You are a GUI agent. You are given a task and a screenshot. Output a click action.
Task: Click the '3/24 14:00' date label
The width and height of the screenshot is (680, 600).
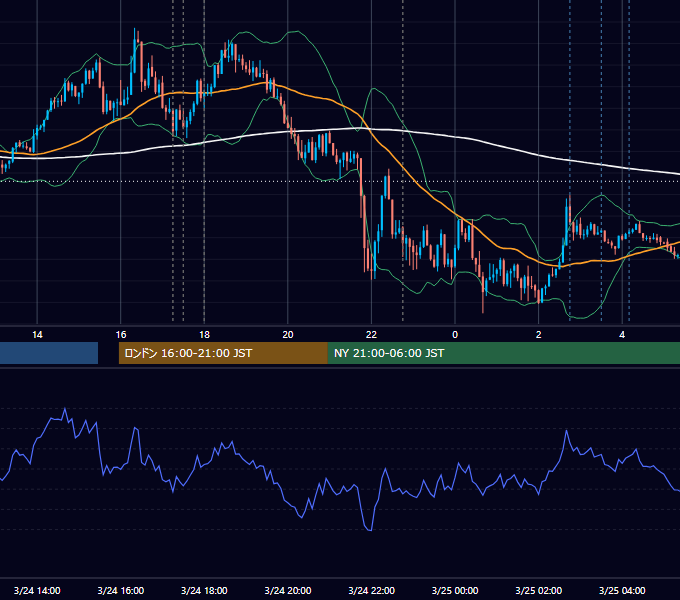37,590
